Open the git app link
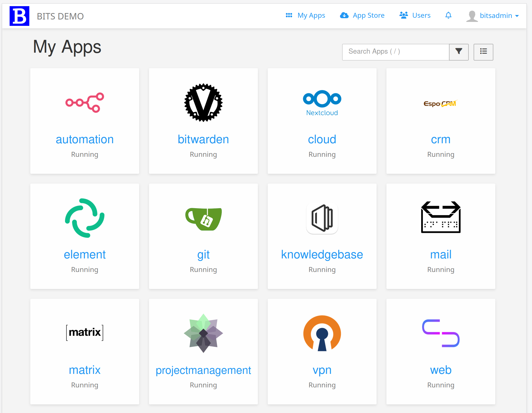The width and height of the screenshot is (532, 413). (x=203, y=254)
